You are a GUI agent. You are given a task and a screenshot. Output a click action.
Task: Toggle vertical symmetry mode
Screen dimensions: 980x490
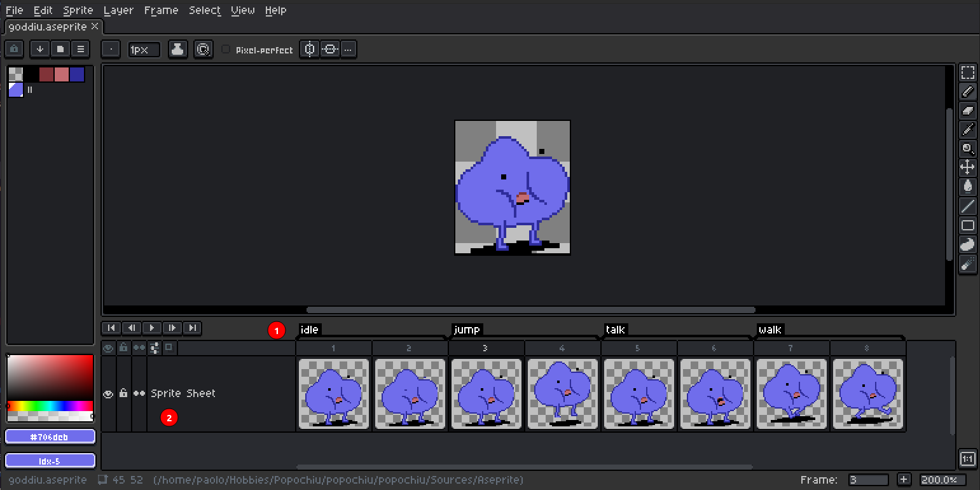tap(310, 49)
